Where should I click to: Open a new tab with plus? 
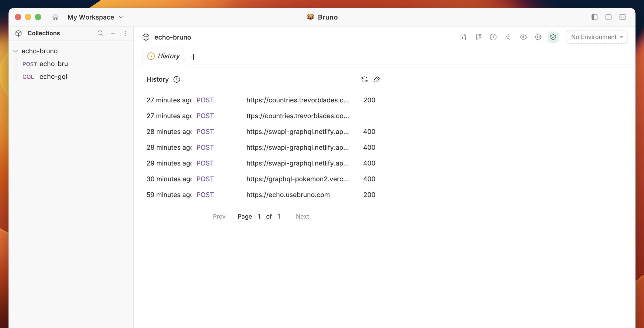(193, 57)
